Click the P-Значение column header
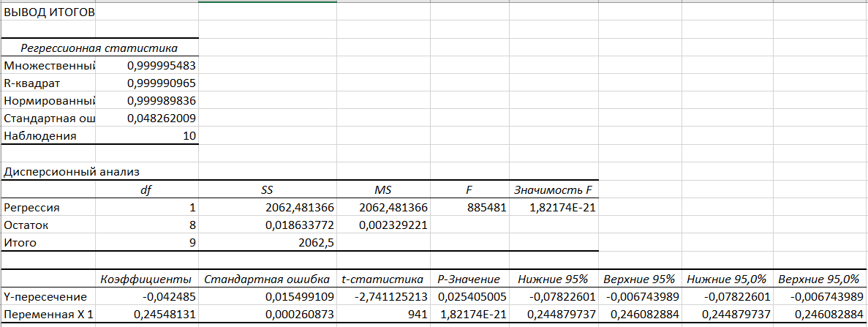This screenshot has width=868, height=327. click(469, 278)
